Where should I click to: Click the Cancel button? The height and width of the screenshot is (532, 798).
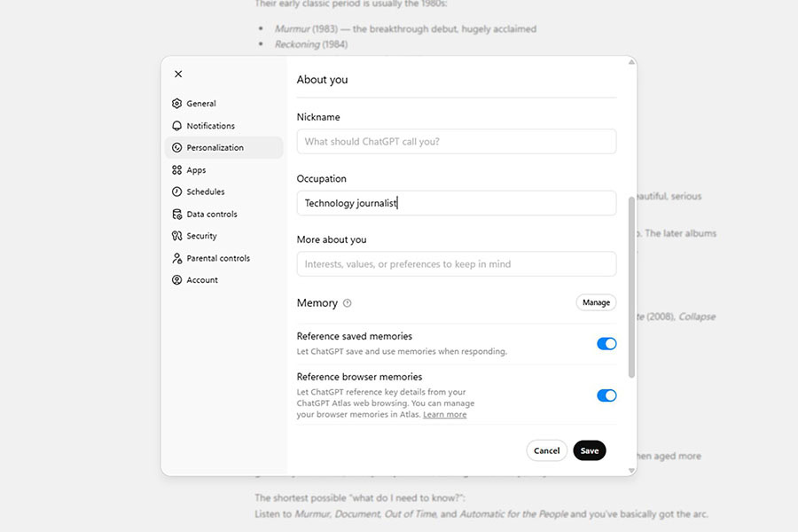pyautogui.click(x=546, y=450)
